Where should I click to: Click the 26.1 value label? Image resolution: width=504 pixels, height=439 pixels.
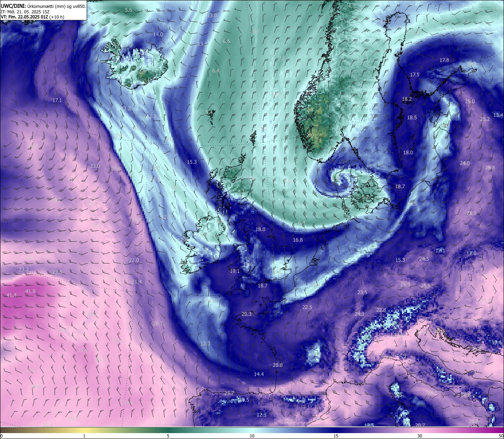tap(158, 323)
